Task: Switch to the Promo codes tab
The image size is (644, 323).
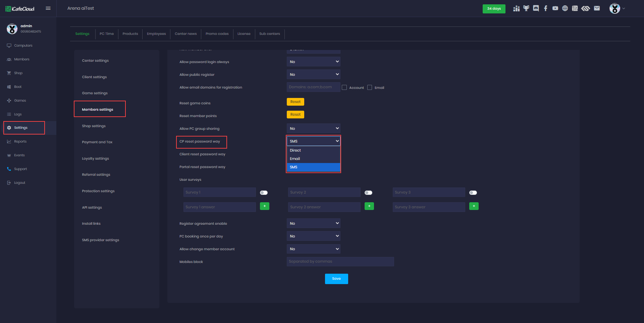Action: pos(217,34)
